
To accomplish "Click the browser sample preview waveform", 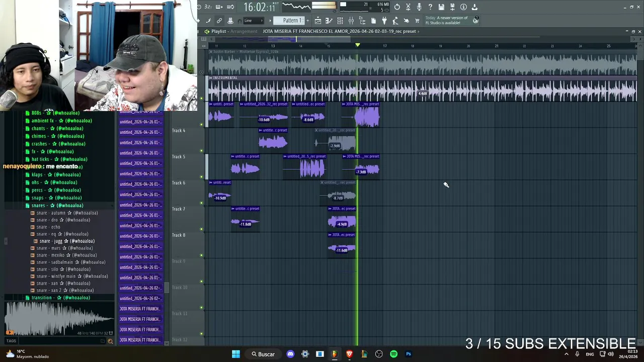I will [59, 319].
